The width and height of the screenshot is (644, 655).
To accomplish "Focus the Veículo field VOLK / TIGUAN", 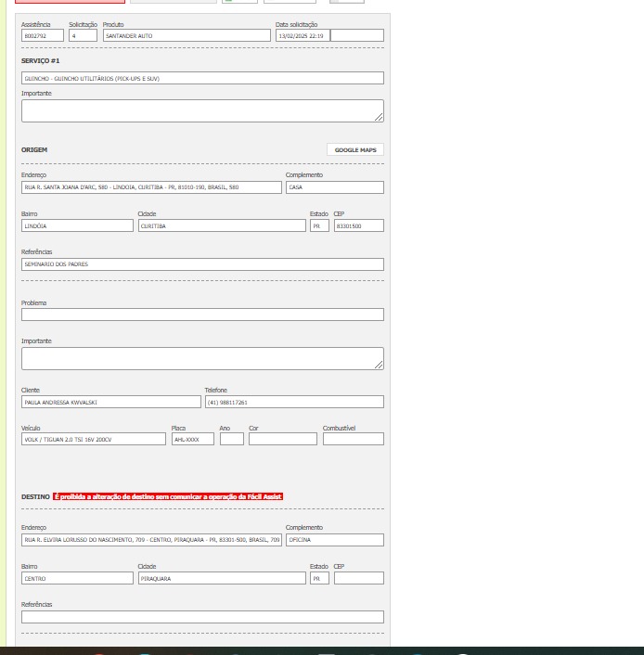I will click(x=94, y=439).
